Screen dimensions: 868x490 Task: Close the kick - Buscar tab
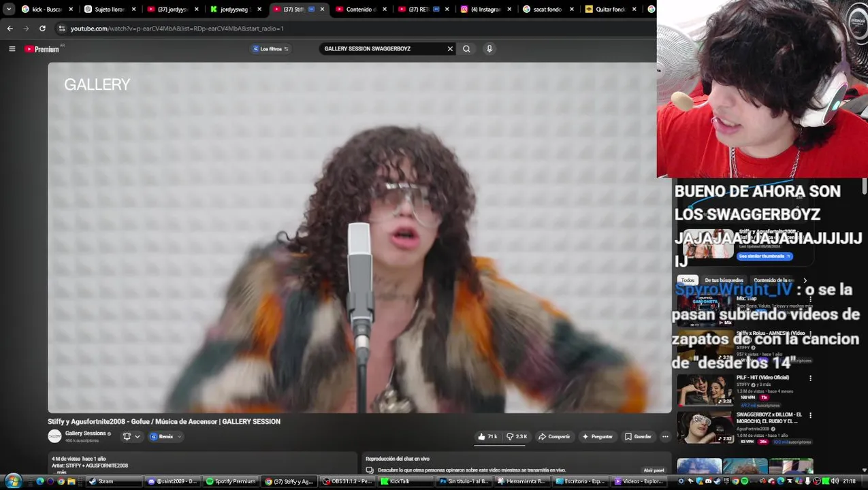pos(71,10)
